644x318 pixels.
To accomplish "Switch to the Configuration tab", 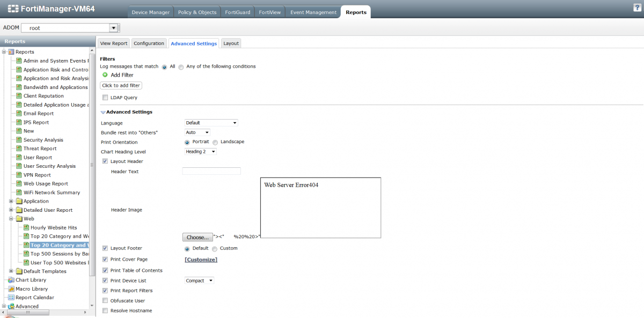I will tap(149, 43).
